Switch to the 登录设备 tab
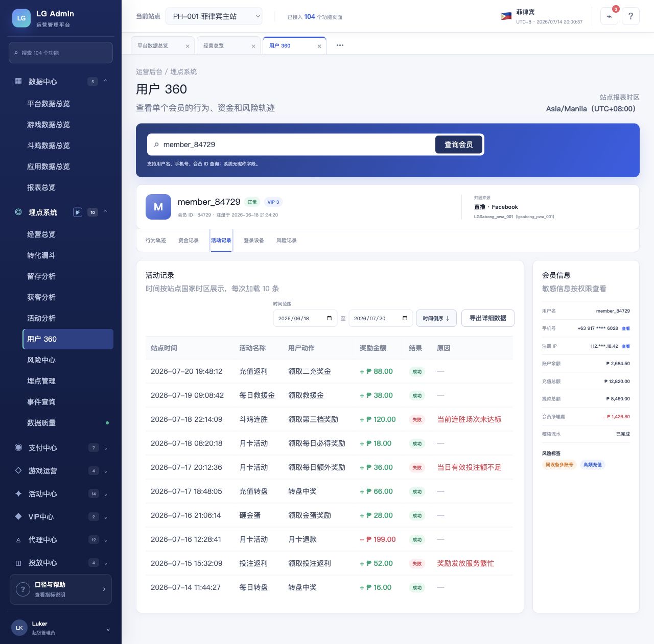The height and width of the screenshot is (644, 654). [254, 240]
